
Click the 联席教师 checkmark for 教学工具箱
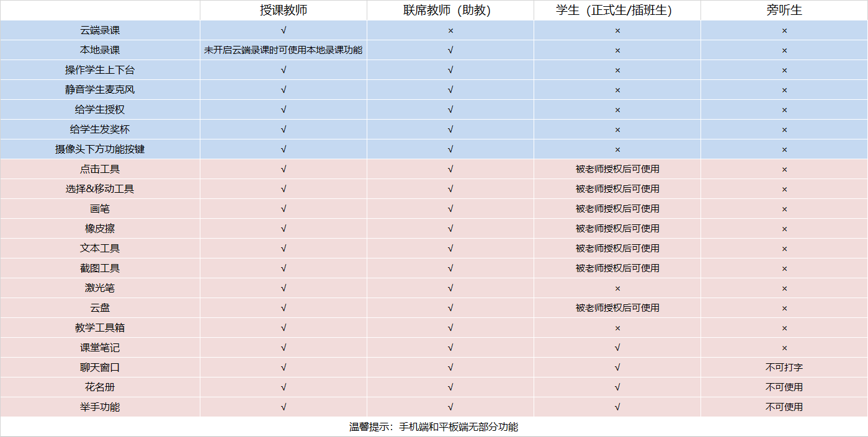click(x=450, y=328)
